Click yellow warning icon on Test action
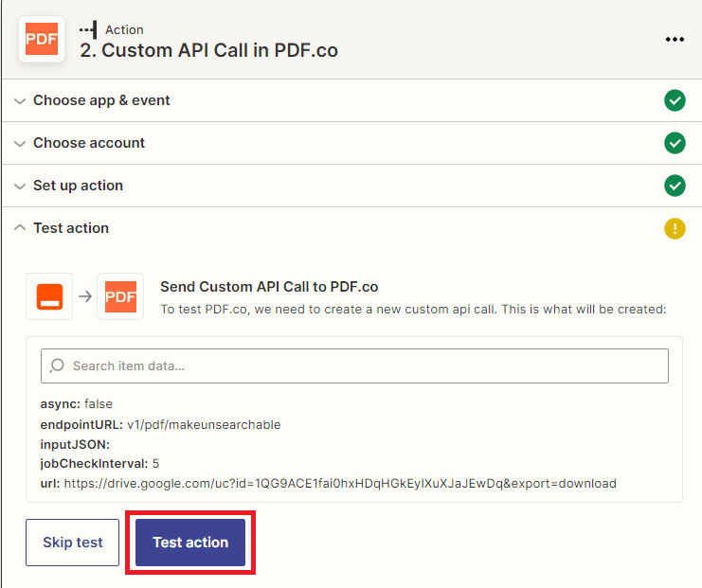 (675, 228)
